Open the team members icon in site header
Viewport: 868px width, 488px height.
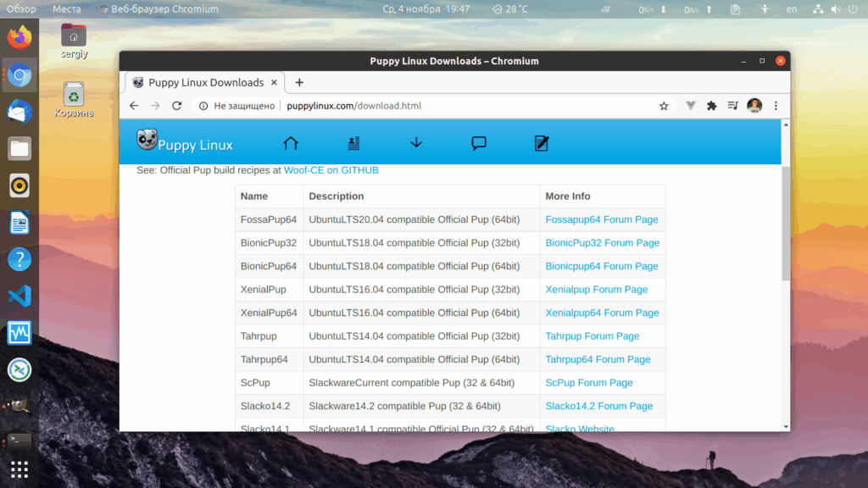pyautogui.click(x=353, y=143)
